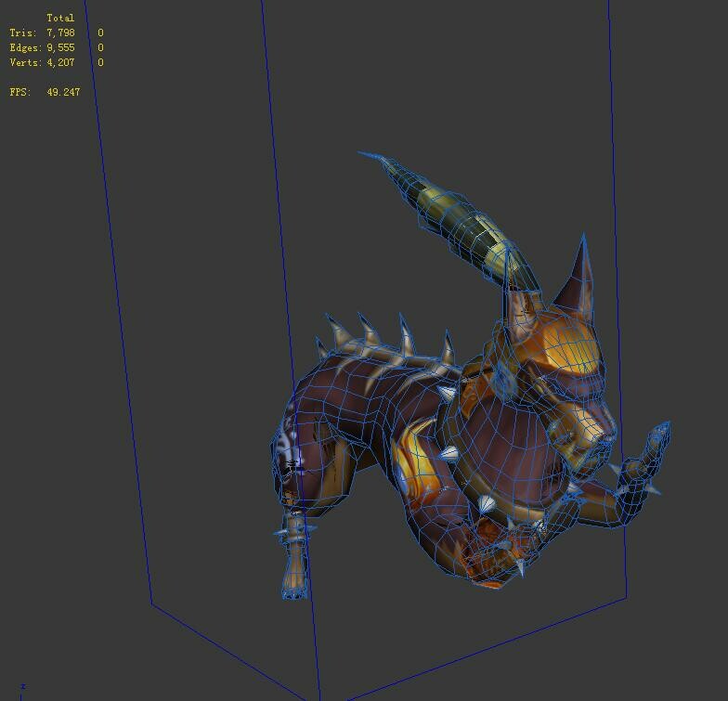Click the selection count 0 in Edges row
This screenshot has height=701, width=728.
[x=100, y=48]
